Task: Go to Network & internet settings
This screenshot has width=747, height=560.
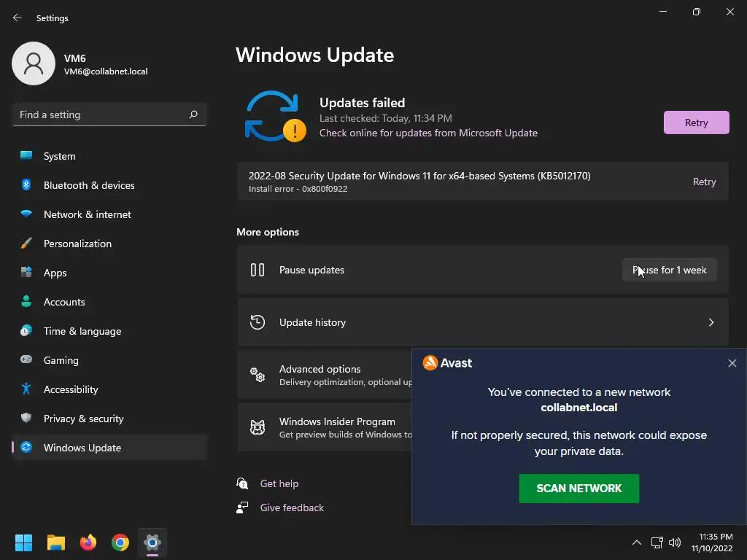Action: click(x=109, y=214)
